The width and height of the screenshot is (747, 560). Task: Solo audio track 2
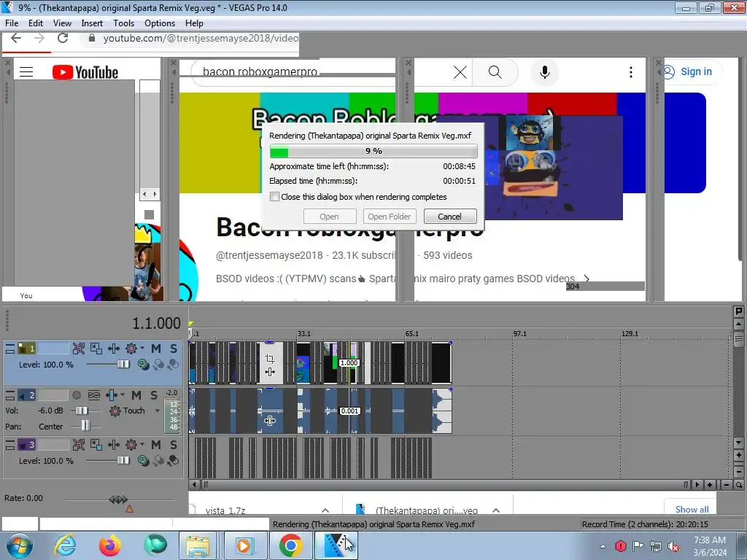153,395
